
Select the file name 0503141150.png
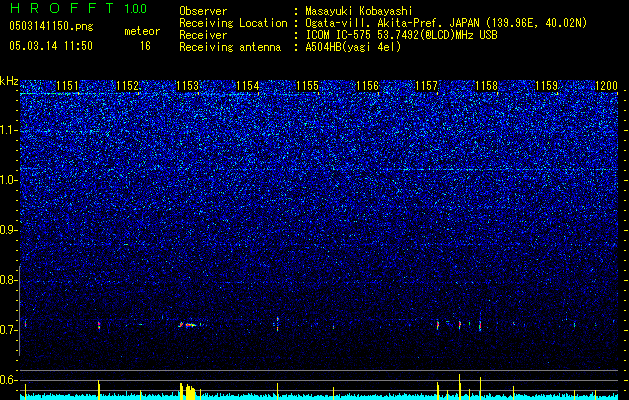pos(51,26)
